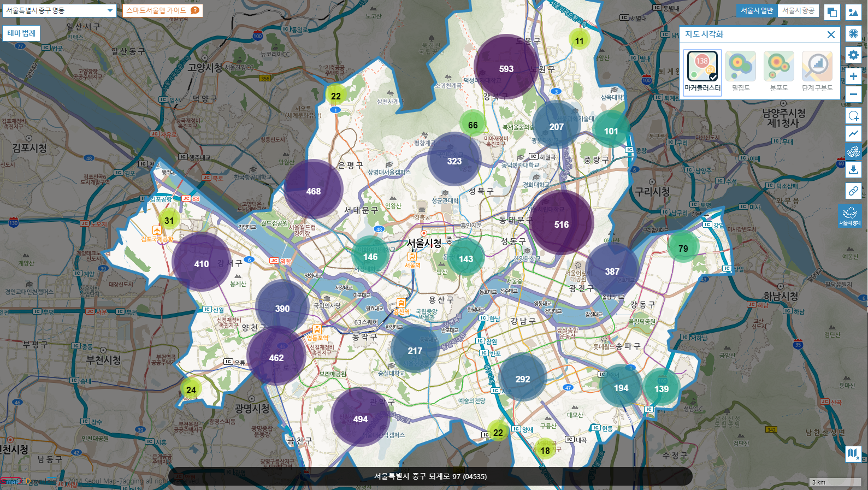Click the compass locate icon
The width and height of the screenshot is (868, 490).
(853, 33)
